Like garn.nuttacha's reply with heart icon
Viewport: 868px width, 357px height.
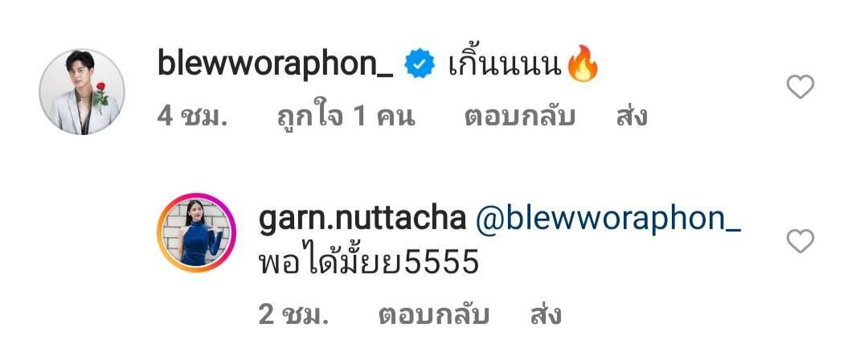(x=800, y=241)
